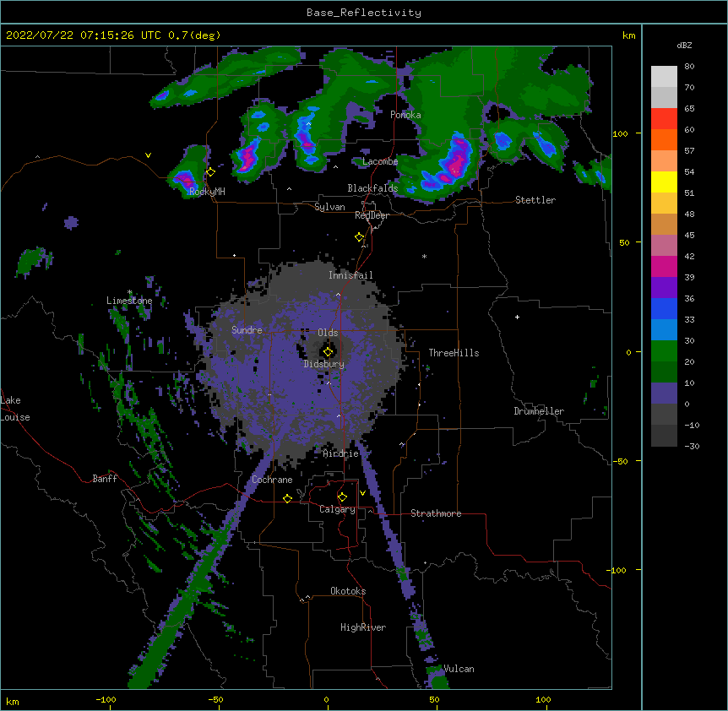The height and width of the screenshot is (711, 728).
Task: Click the HighRiver city label
Action: coord(363,627)
